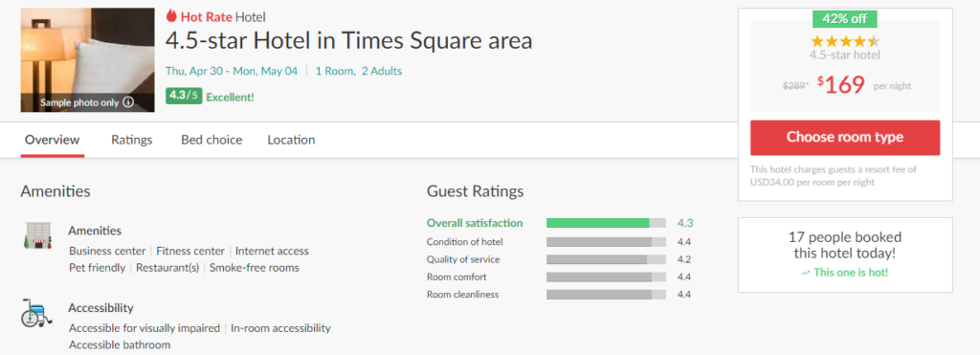Change the 1 Room, 2 Adults selection
Screen dimensions: 980x355
359,71
